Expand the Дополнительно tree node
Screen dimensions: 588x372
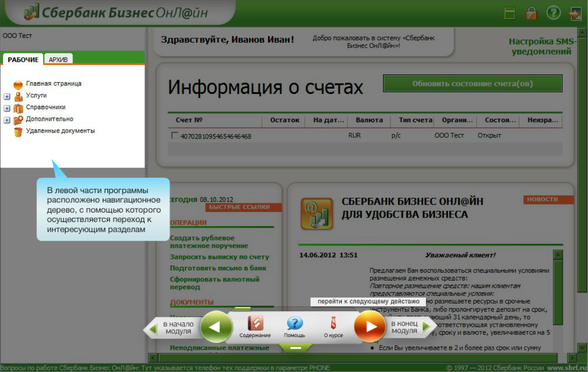pyautogui.click(x=7, y=120)
